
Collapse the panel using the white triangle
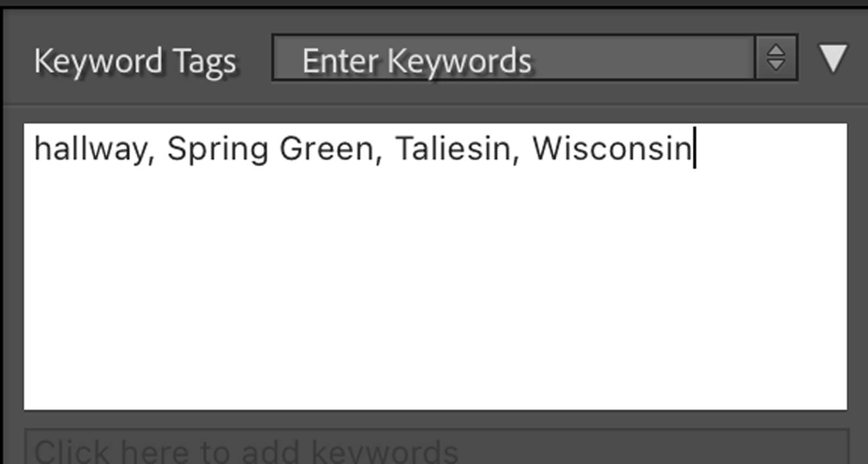click(x=833, y=57)
